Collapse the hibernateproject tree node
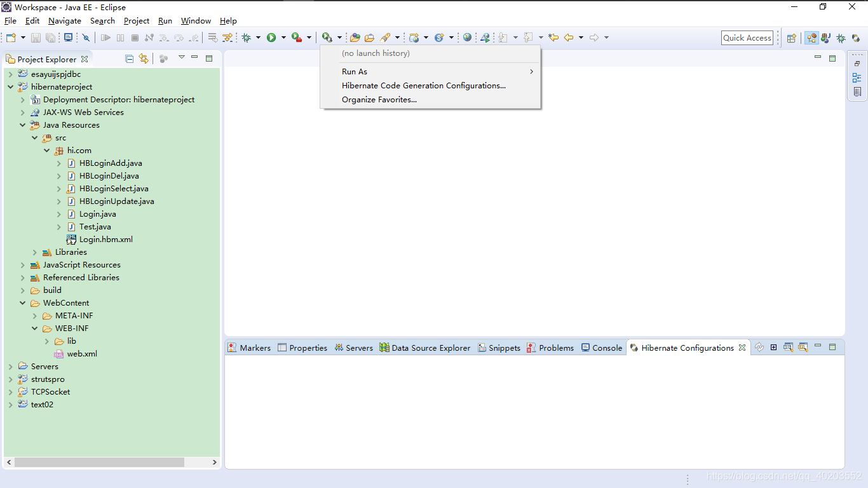 click(x=10, y=87)
